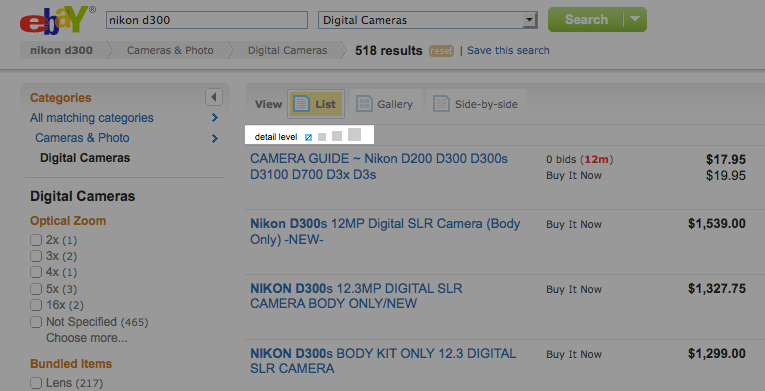Switch to Gallery view
Viewport: 765px width, 391px height.
tap(385, 104)
